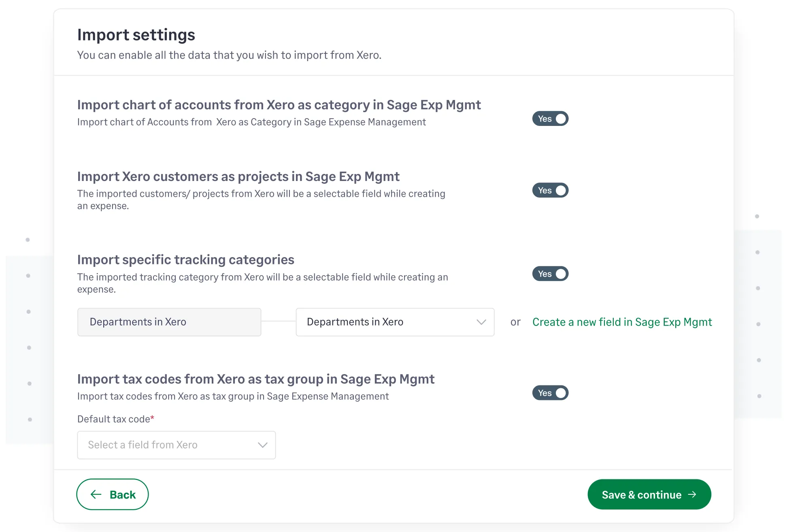Click the knob of the tracking categories Yes switch
Viewport: 787px width, 532px height.
coord(561,274)
